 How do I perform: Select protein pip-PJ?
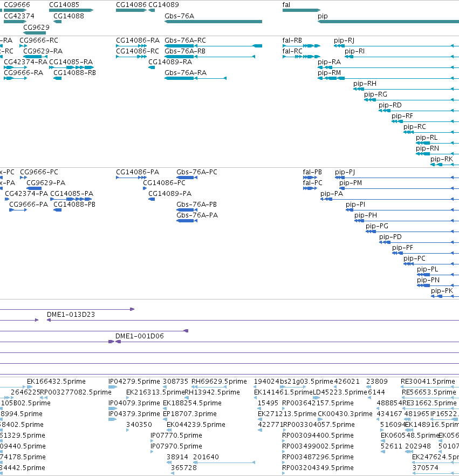(345, 172)
